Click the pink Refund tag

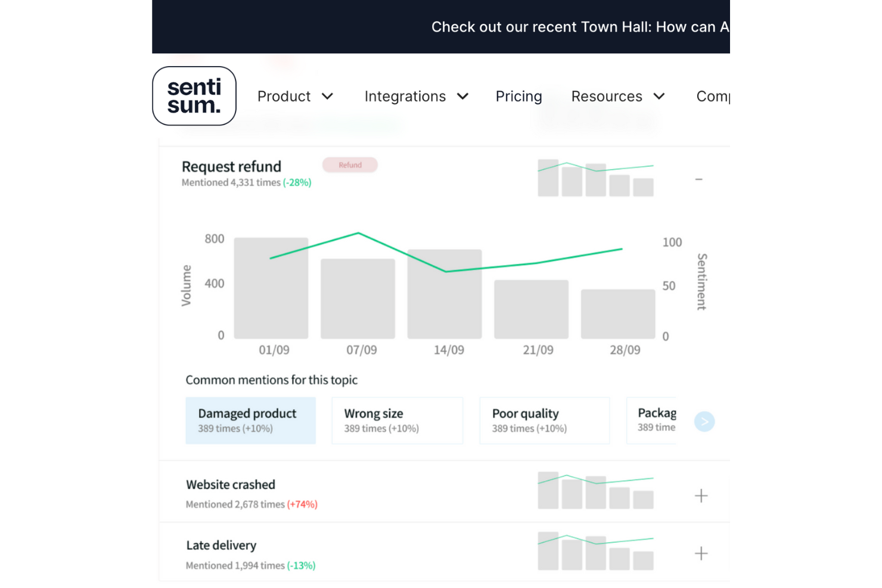coord(350,165)
